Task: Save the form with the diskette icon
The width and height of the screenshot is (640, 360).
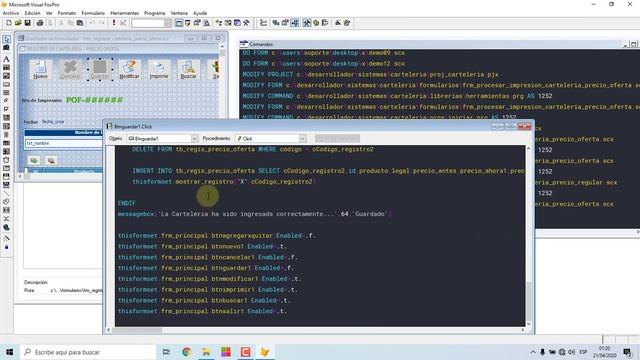Action: click(x=27, y=23)
